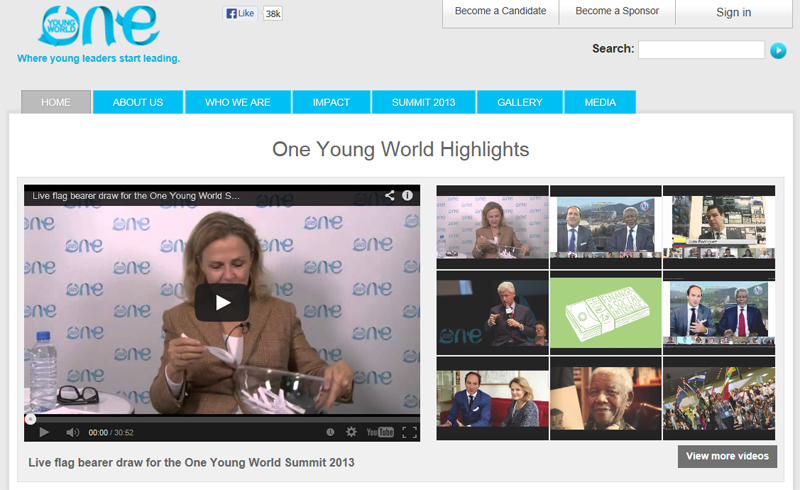Open the YouTube logo link in player

[380, 432]
